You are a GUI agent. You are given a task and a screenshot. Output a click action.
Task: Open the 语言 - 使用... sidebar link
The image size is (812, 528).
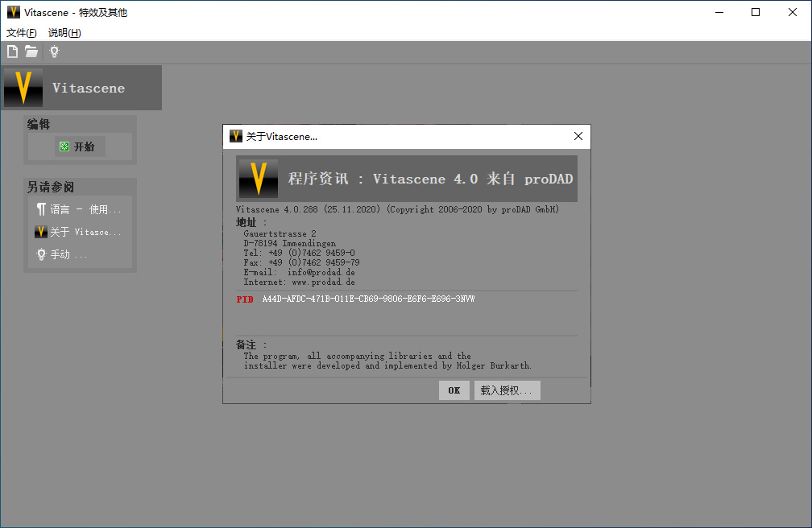(x=79, y=209)
